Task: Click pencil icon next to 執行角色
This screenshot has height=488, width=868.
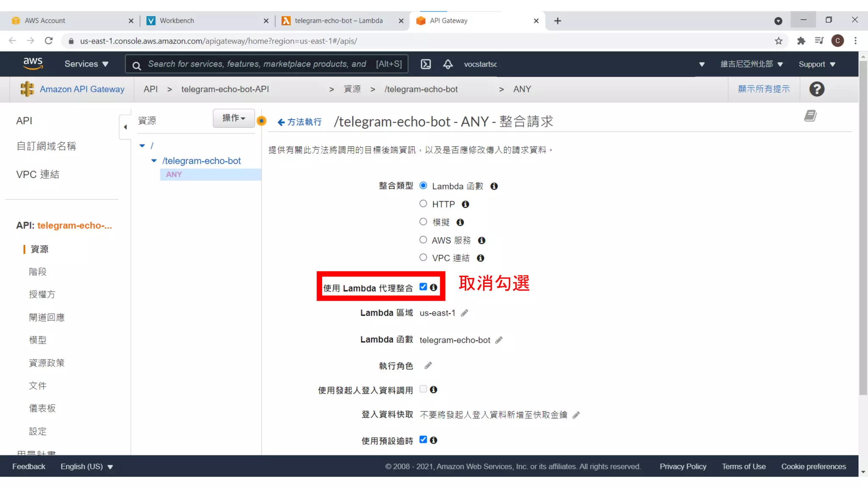Action: point(428,366)
